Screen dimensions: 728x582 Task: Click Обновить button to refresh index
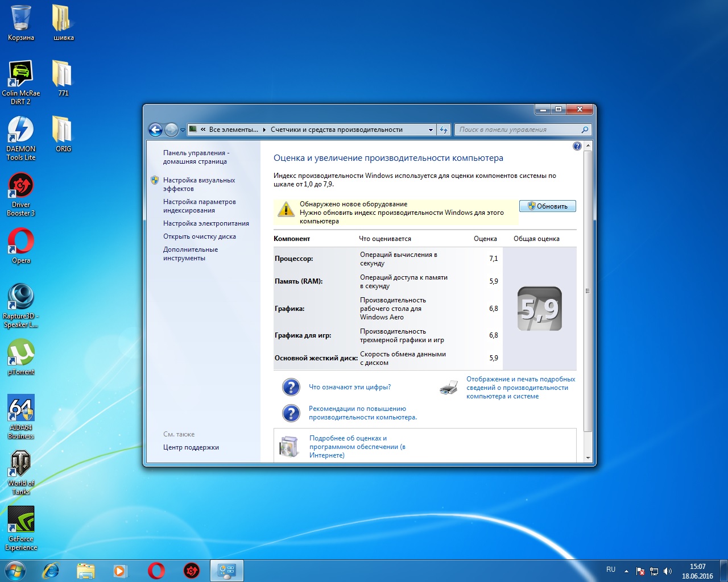coord(547,206)
